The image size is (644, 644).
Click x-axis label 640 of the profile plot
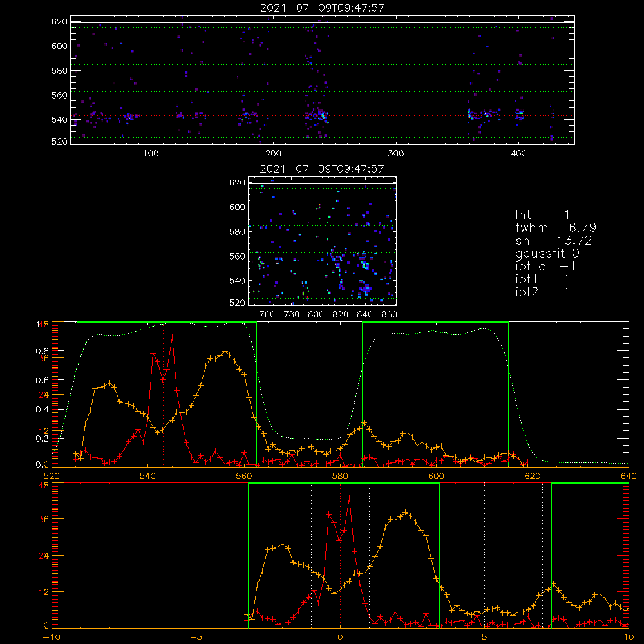[x=629, y=476]
